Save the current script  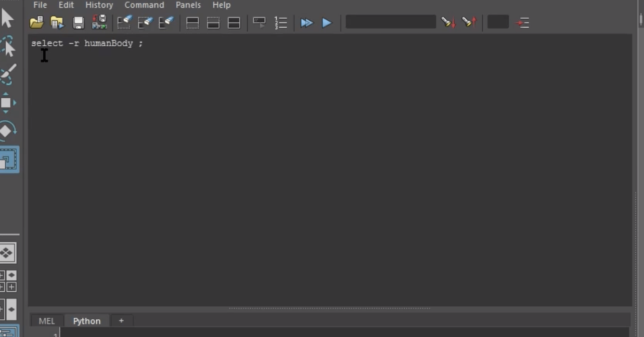pyautogui.click(x=78, y=22)
